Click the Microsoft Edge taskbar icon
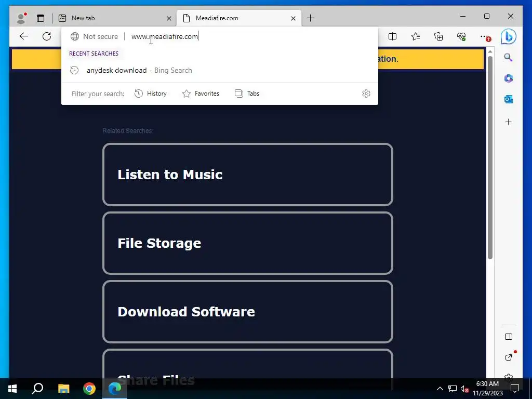The width and height of the screenshot is (532, 399). pyautogui.click(x=115, y=389)
